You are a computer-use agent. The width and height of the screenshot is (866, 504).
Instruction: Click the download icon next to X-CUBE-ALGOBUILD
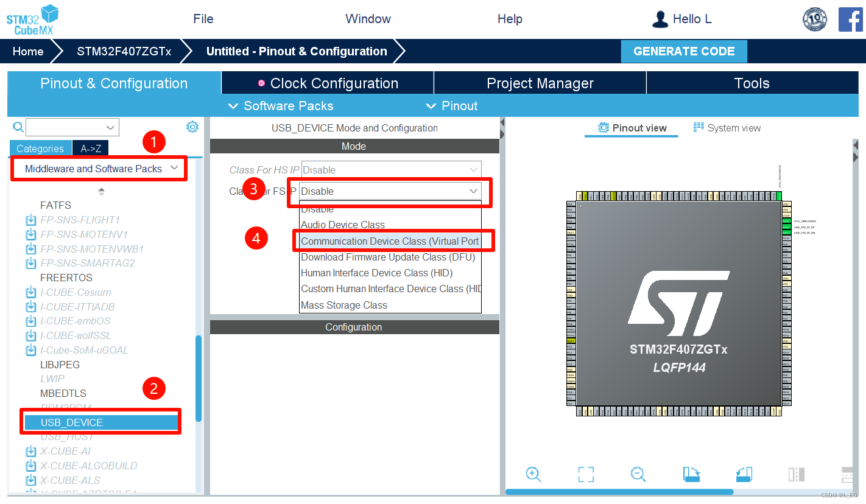31,466
